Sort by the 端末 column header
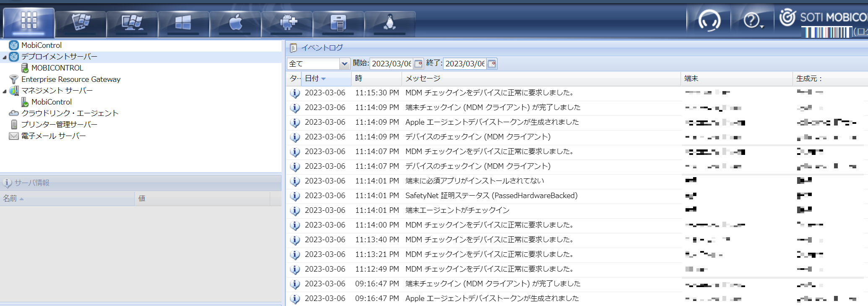 [x=736, y=78]
